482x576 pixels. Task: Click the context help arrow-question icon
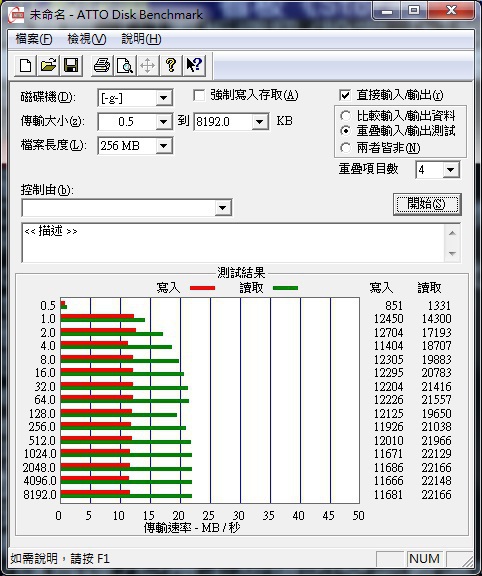click(194, 66)
